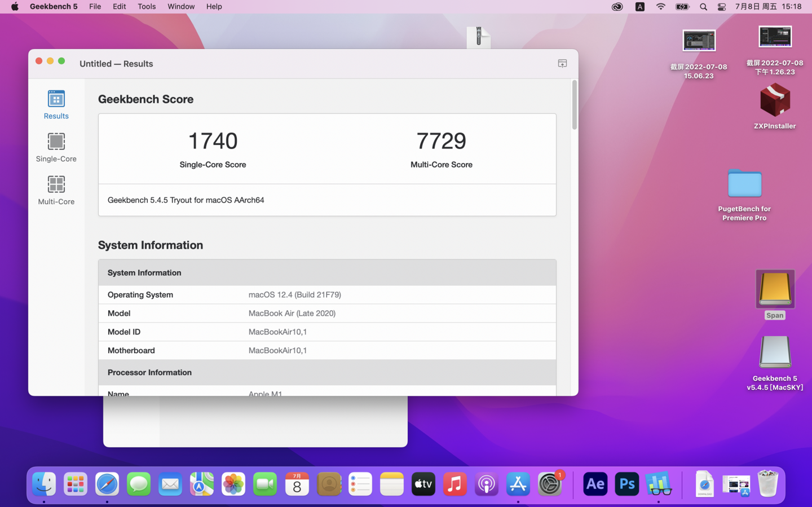Open the Edit menu
Screen dimensions: 812x507
119,7
